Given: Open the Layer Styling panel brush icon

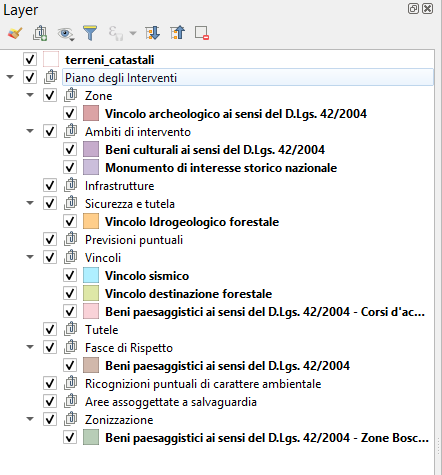Looking at the screenshot, I should point(15,33).
